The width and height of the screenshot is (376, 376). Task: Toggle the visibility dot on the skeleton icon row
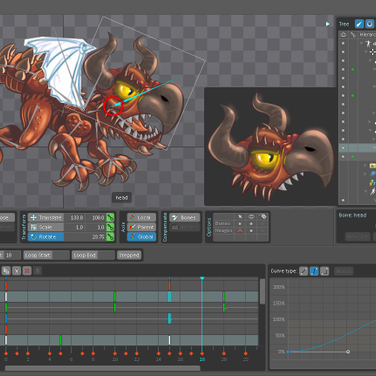pos(343,43)
